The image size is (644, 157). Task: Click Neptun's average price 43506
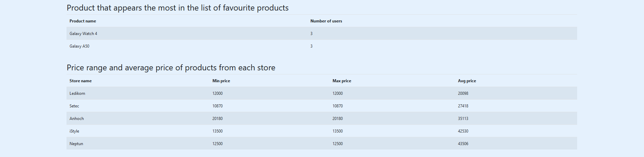pos(463,144)
